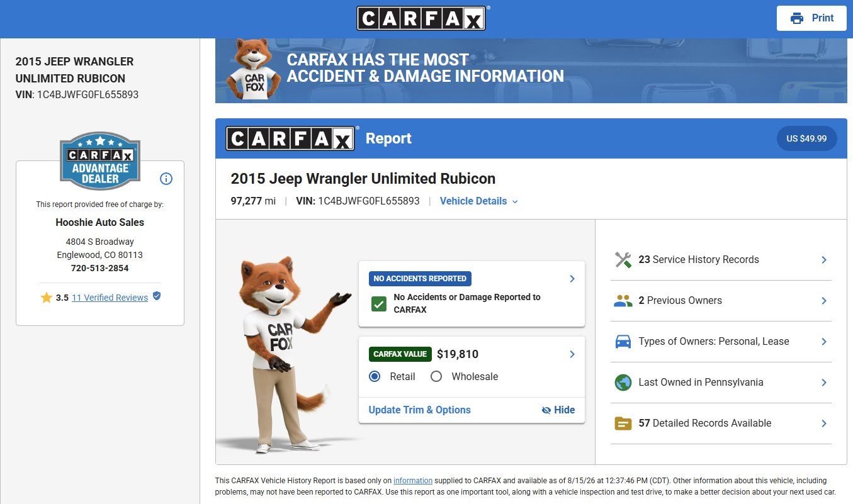Expand the Vehicle Details dropdown
The image size is (853, 504).
(479, 201)
